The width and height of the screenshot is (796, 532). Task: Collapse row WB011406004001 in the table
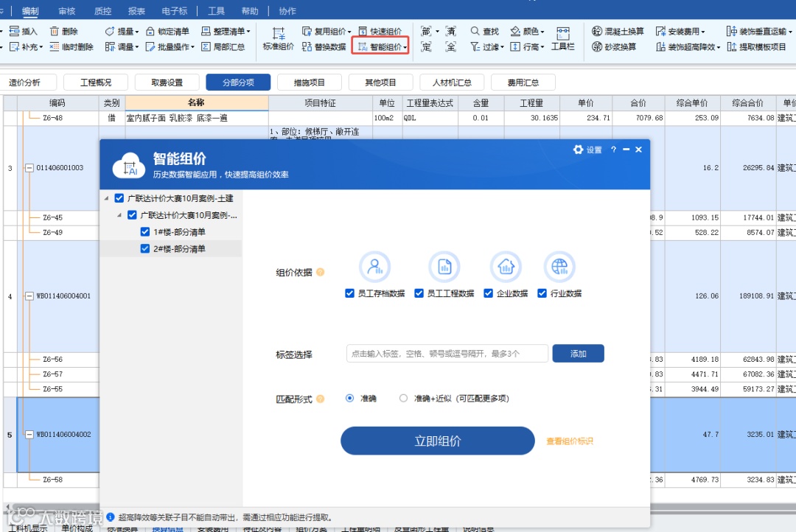tap(29, 296)
